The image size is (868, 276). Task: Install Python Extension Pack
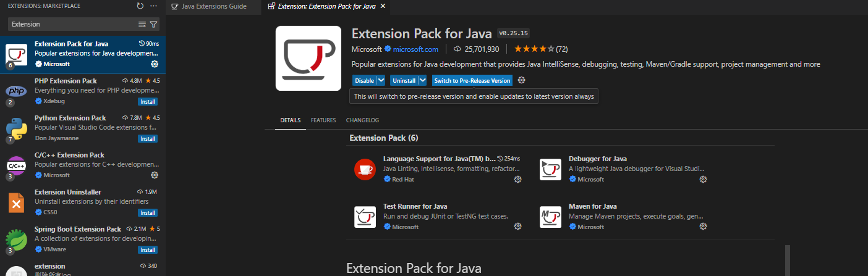click(x=148, y=138)
